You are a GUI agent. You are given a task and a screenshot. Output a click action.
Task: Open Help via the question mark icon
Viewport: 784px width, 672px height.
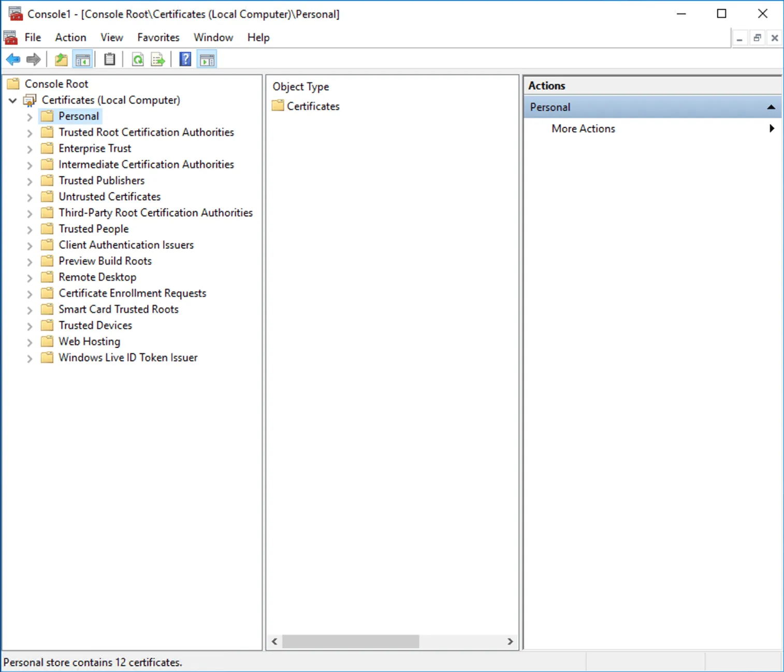185,59
